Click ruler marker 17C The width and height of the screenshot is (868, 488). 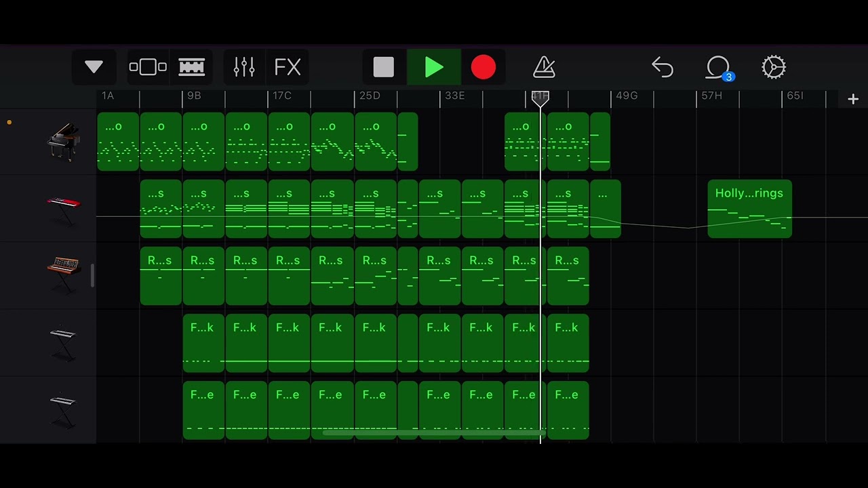[282, 96]
